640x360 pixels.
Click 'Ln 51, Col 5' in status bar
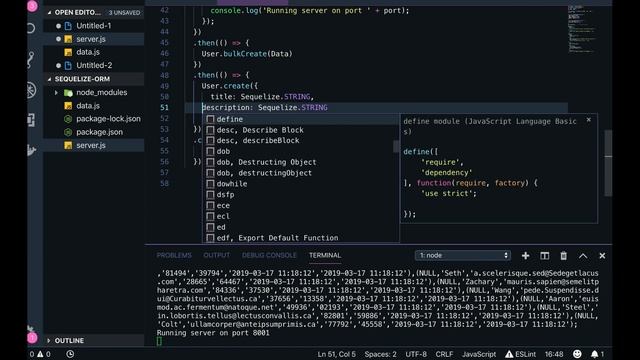click(x=337, y=354)
